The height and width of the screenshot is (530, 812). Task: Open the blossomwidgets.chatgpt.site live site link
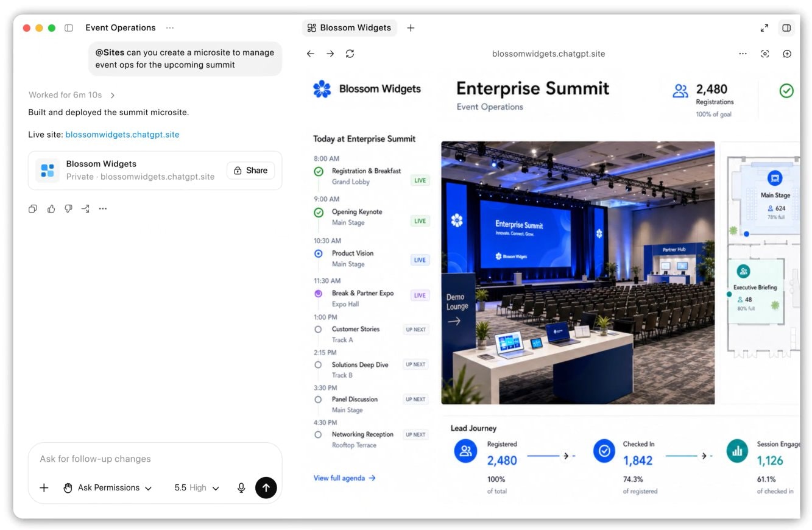point(122,135)
